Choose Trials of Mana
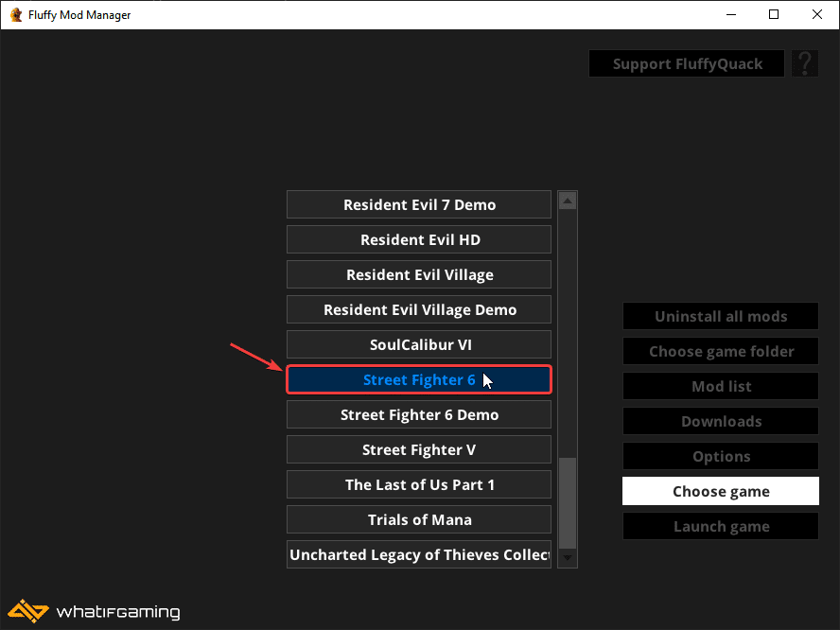Viewport: 840px width, 630px height. tap(419, 519)
